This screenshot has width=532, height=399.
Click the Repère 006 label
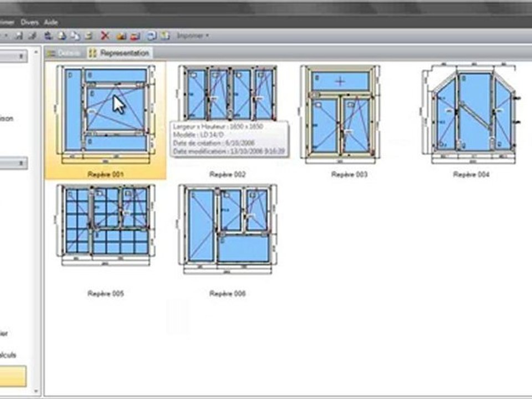tap(228, 294)
